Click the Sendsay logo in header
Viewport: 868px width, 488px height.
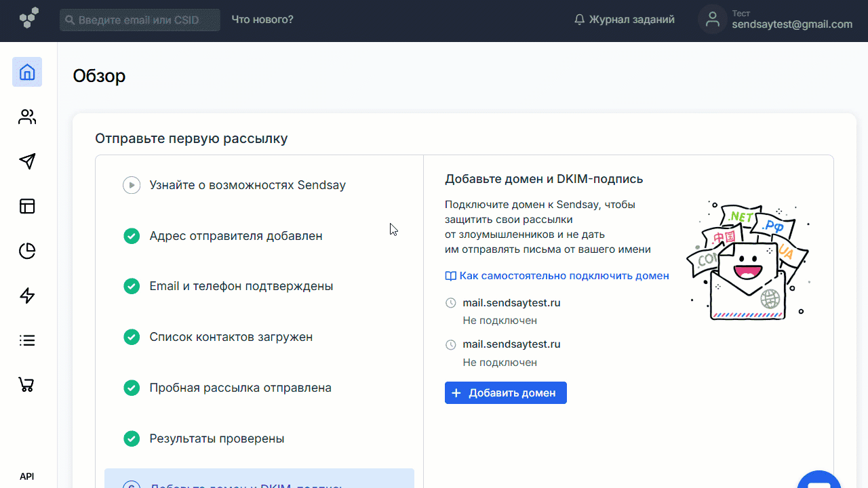click(x=29, y=18)
